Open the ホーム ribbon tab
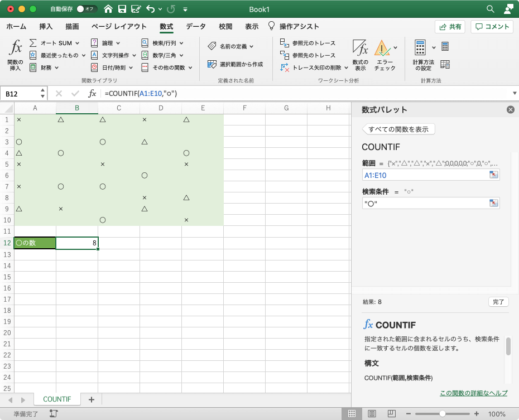The height and width of the screenshot is (420, 519). point(16,26)
